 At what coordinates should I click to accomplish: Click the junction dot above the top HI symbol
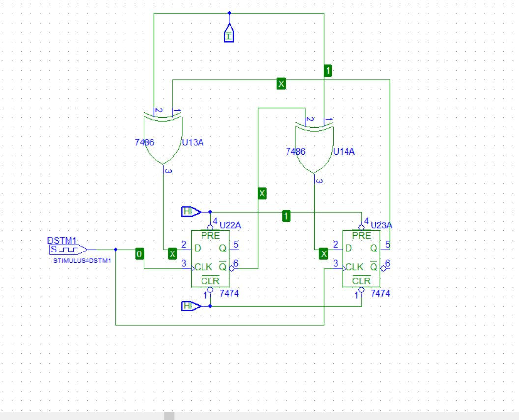click(229, 13)
